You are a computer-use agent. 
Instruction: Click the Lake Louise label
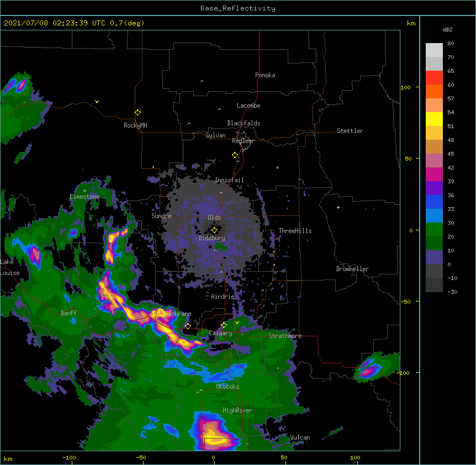(x=10, y=267)
